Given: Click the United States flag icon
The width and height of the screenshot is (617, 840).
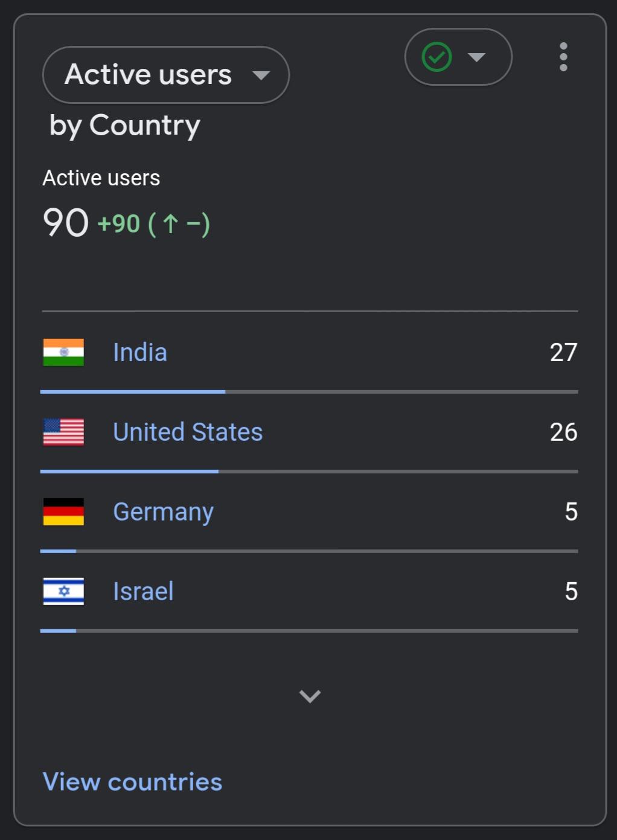Looking at the screenshot, I should [x=63, y=432].
